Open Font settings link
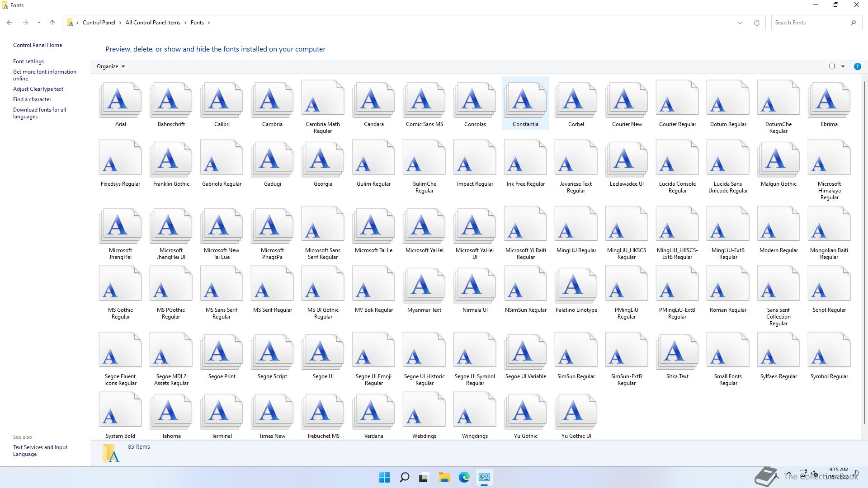 [x=28, y=61]
